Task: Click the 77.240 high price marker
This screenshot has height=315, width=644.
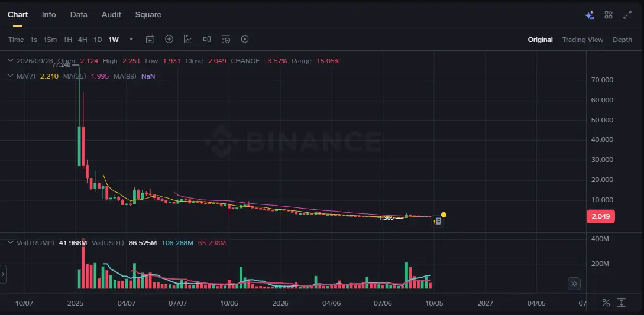Action: tap(61, 65)
